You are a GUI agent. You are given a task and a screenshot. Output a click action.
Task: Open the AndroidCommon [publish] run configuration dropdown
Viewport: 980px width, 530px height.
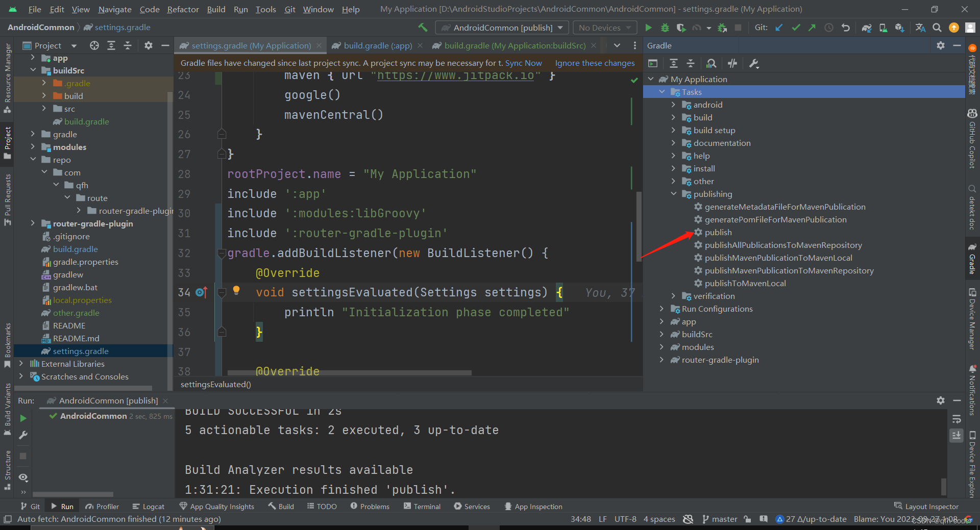coord(502,28)
